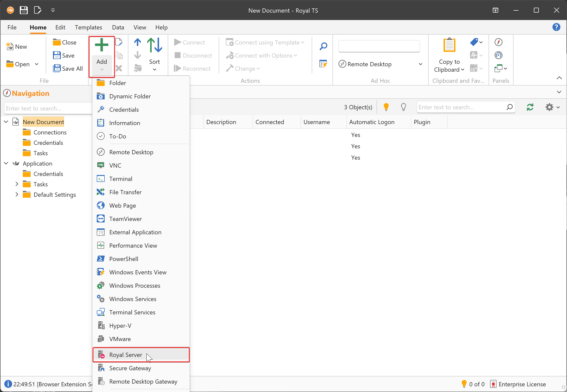567x392 pixels.
Task: Click the green refresh arrows icon
Action: pyautogui.click(x=530, y=107)
